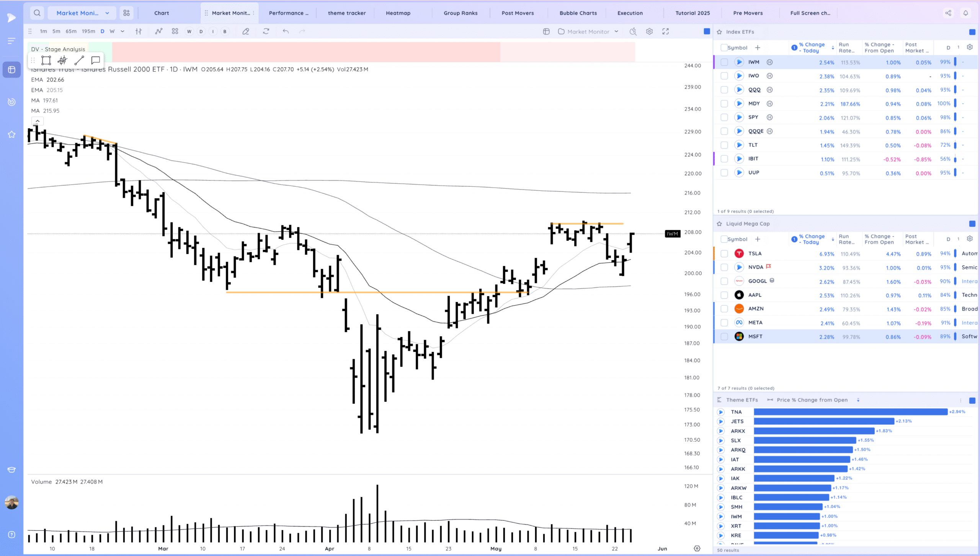Open the comment annotation tool

(x=95, y=60)
